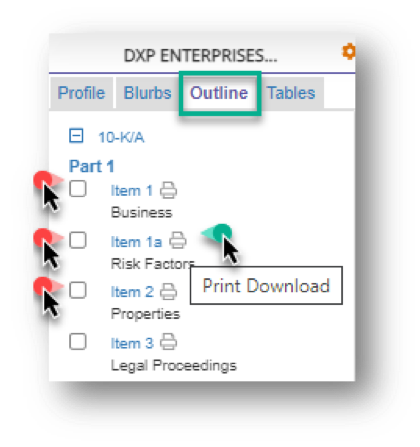
Task: Click the printer icon beside Item 1a
Action: [x=178, y=240]
